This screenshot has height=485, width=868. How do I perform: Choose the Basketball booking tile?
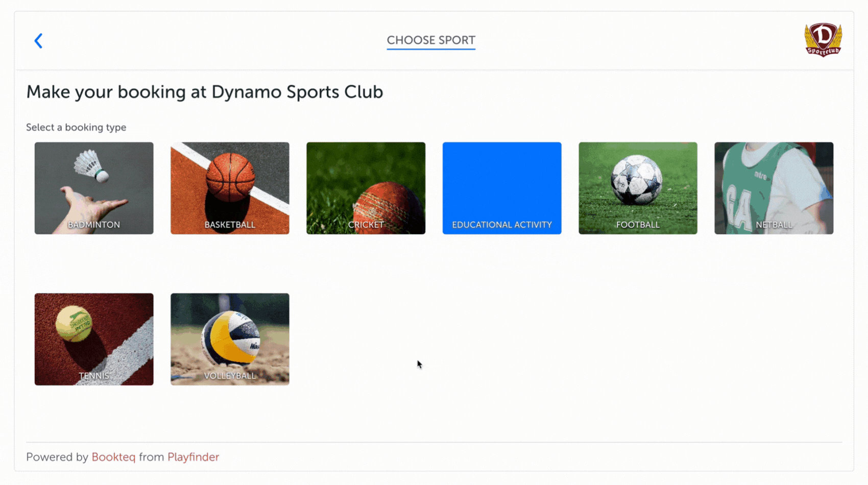(230, 188)
